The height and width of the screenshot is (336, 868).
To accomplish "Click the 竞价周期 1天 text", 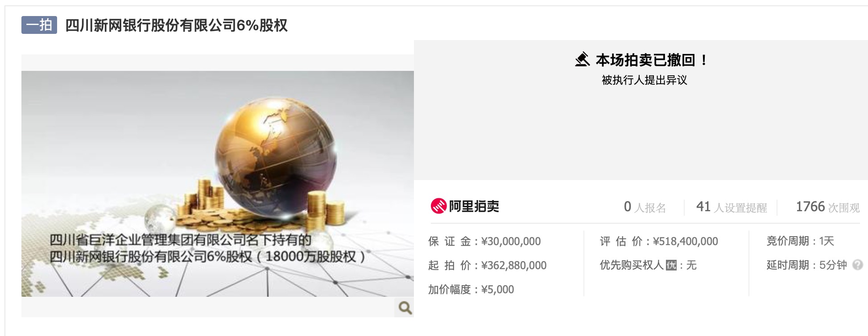I will 800,241.
